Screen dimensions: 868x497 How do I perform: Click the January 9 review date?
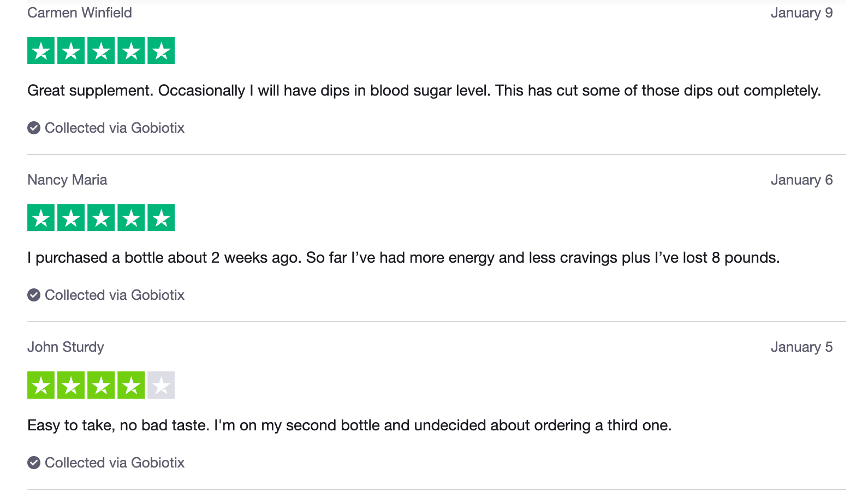tap(801, 13)
